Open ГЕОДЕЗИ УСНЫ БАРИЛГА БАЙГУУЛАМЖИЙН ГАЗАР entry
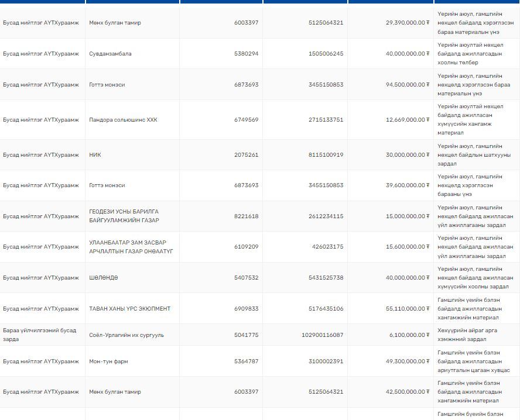 124,216
